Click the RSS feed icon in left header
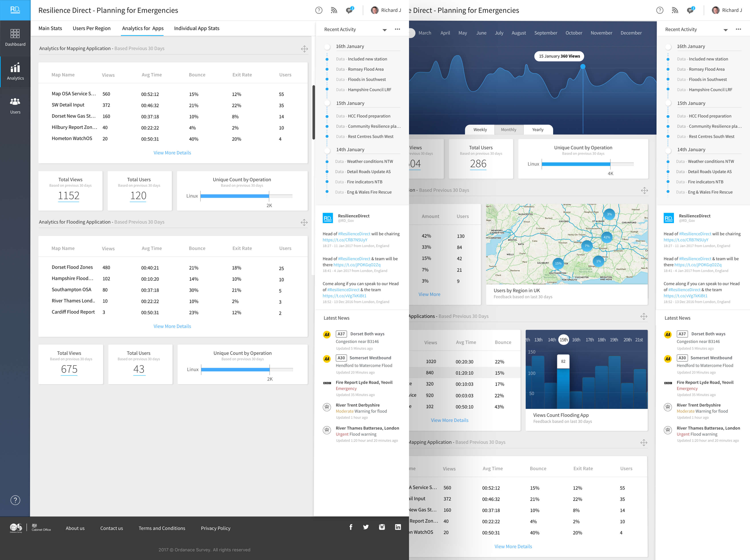This screenshot has height=560, width=750. [x=334, y=10]
